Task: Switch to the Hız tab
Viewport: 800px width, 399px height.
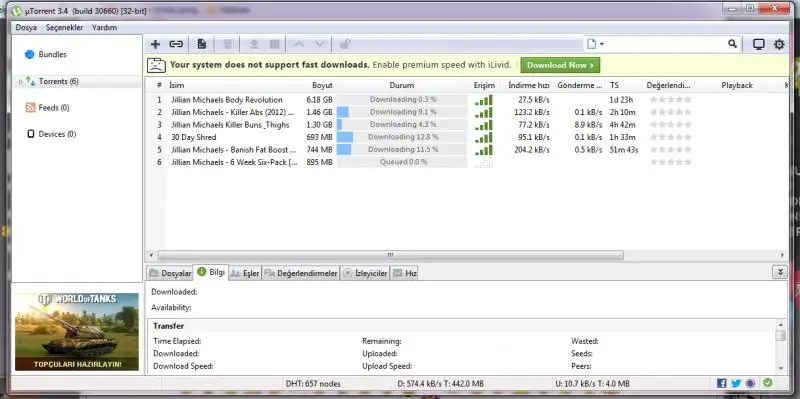Action: tap(405, 273)
